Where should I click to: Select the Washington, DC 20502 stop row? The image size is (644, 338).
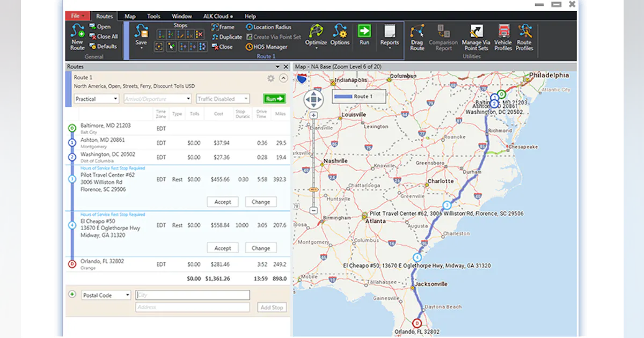click(177, 157)
